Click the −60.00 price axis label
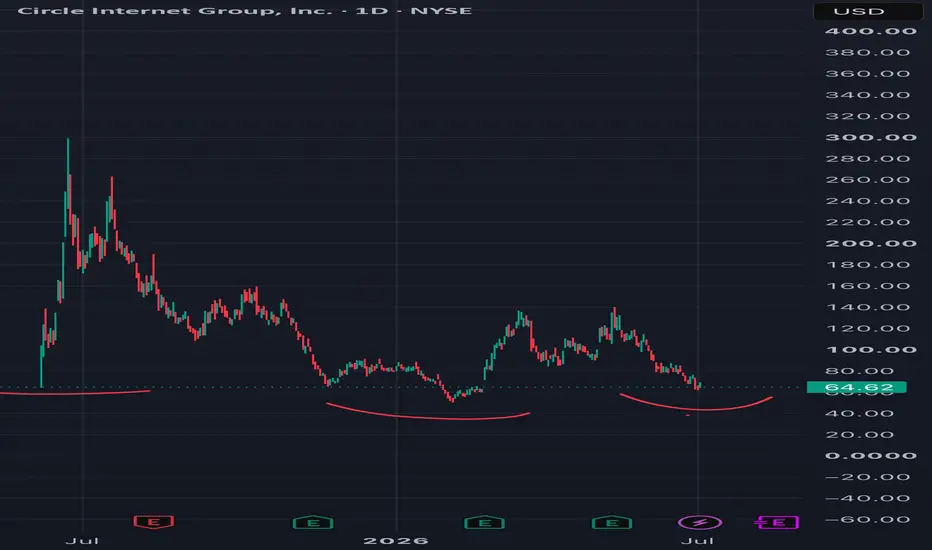The width and height of the screenshot is (932, 550). click(x=868, y=520)
